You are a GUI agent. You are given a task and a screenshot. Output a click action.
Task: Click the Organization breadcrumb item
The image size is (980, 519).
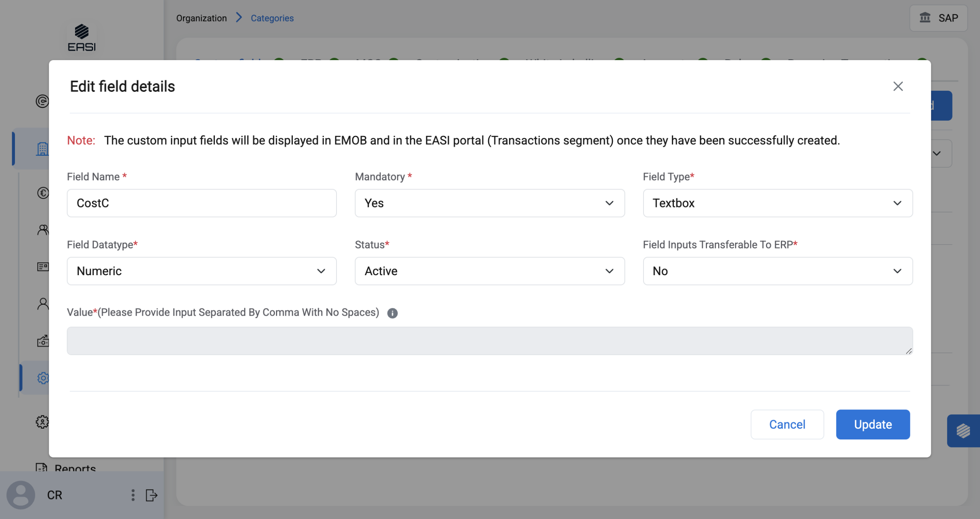pos(201,18)
